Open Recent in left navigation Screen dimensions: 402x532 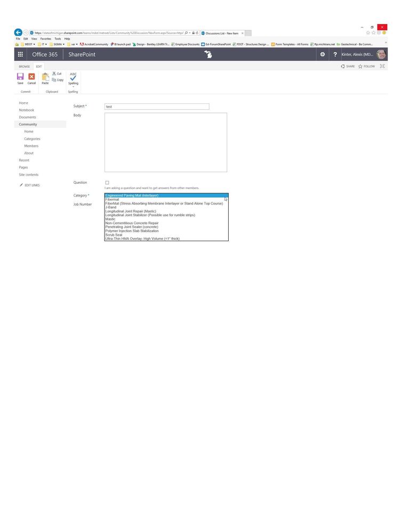pos(24,160)
